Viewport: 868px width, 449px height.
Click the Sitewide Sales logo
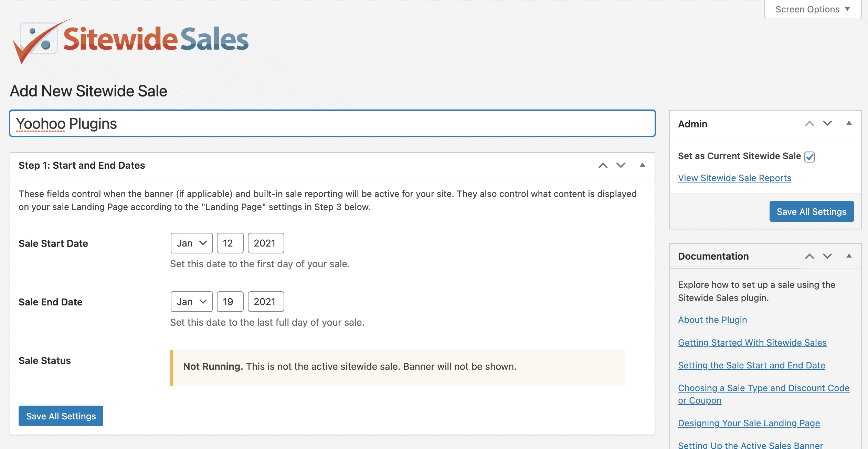(131, 40)
